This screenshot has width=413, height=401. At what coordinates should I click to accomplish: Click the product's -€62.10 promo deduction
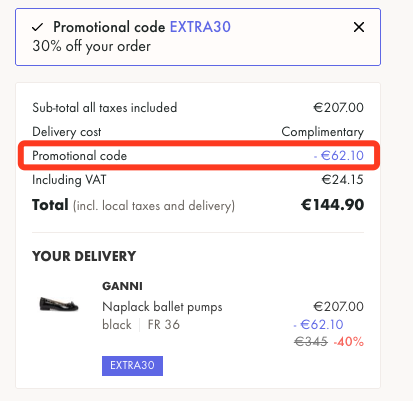[318, 324]
